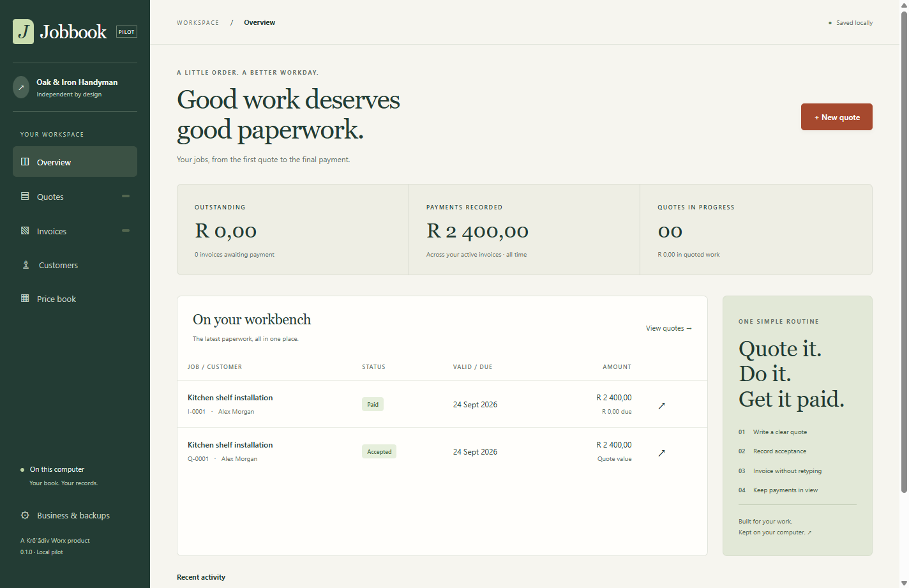Viewport: 909px width, 588px height.
Task: Click Alex Morgan on the I-0001 row
Action: click(x=236, y=412)
